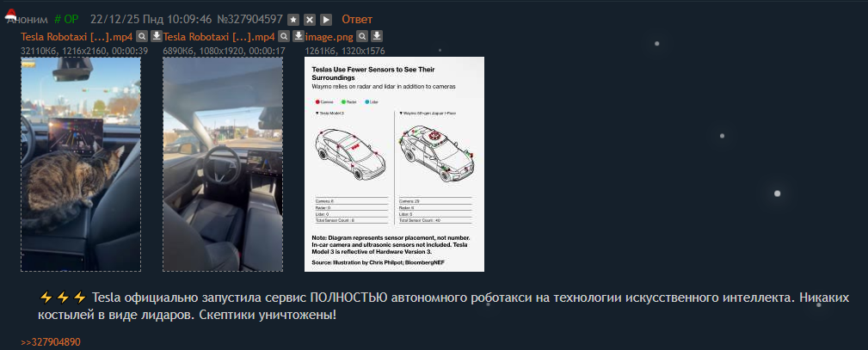Open first Tesla Robotaxi mp4 filename link
The image size is (868, 350).
pyautogui.click(x=77, y=37)
